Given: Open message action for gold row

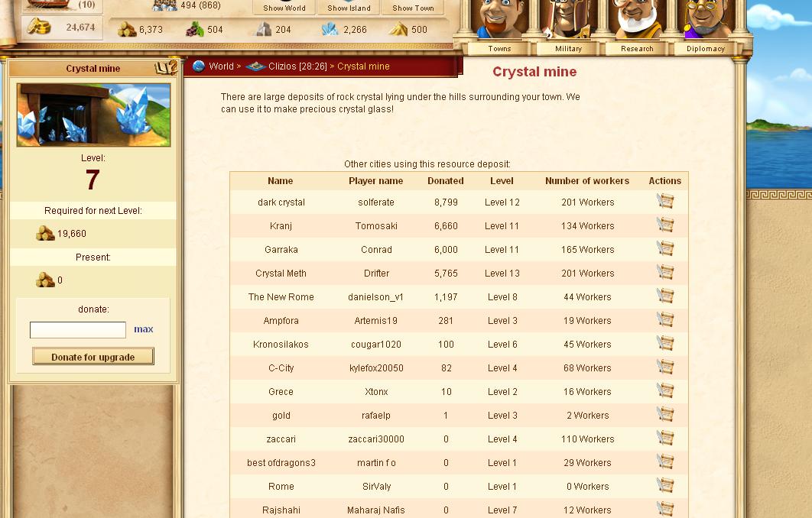Looking at the screenshot, I should click(x=665, y=415).
